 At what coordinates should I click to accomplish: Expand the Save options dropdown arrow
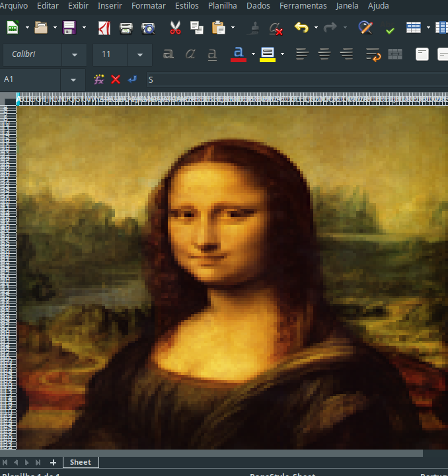pos(84,28)
